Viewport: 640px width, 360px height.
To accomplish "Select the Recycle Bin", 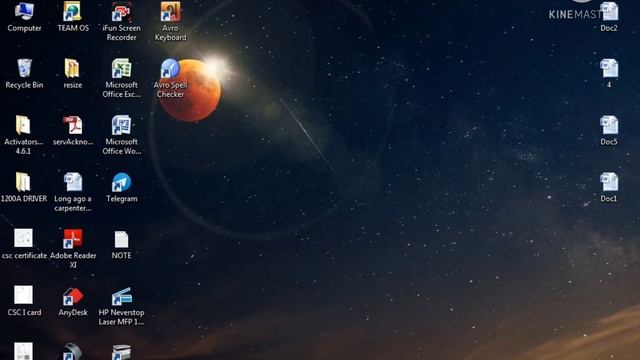I will (24, 73).
